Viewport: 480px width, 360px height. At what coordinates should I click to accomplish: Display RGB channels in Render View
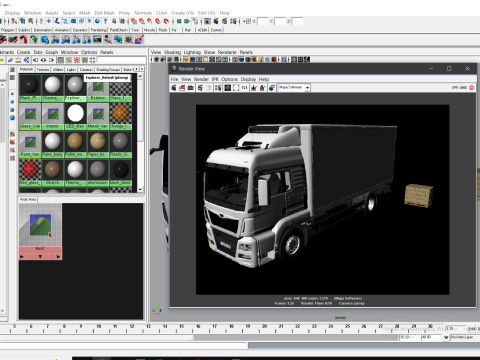tap(228, 88)
